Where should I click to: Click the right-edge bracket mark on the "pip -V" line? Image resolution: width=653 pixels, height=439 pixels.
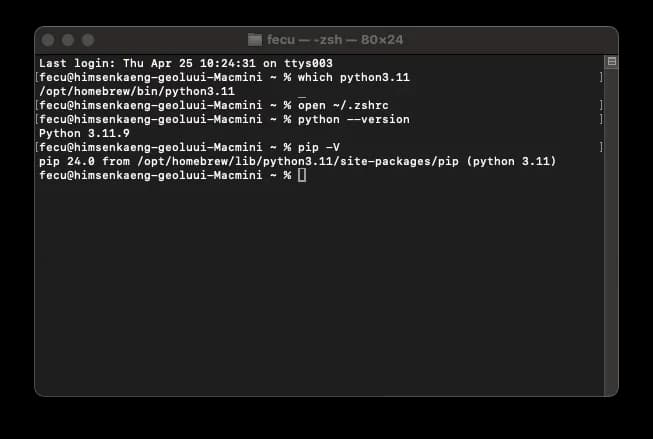601,147
